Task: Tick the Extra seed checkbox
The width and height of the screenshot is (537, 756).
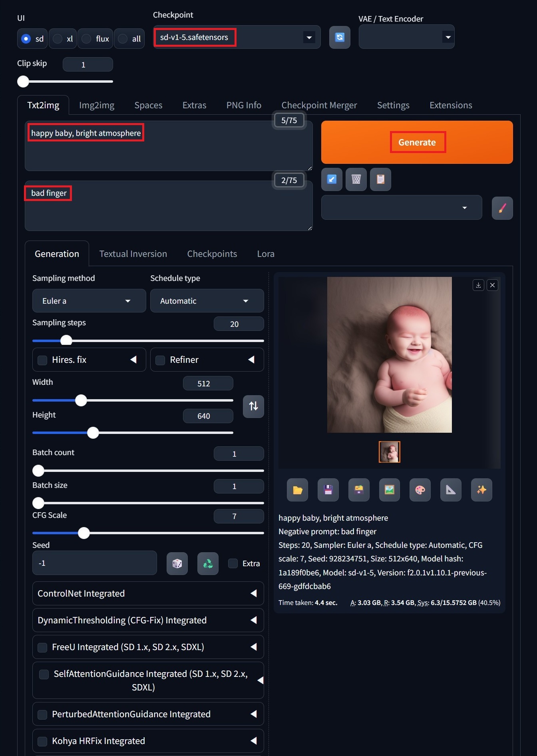Action: click(x=233, y=563)
